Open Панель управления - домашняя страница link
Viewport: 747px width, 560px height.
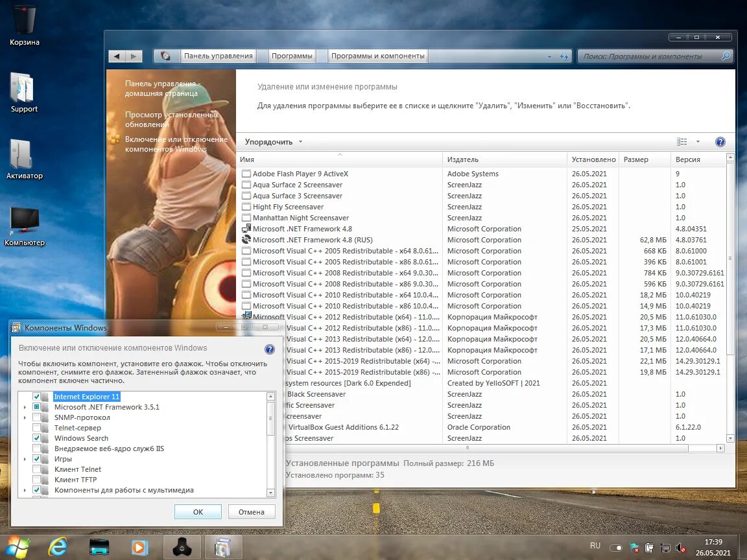point(162,89)
